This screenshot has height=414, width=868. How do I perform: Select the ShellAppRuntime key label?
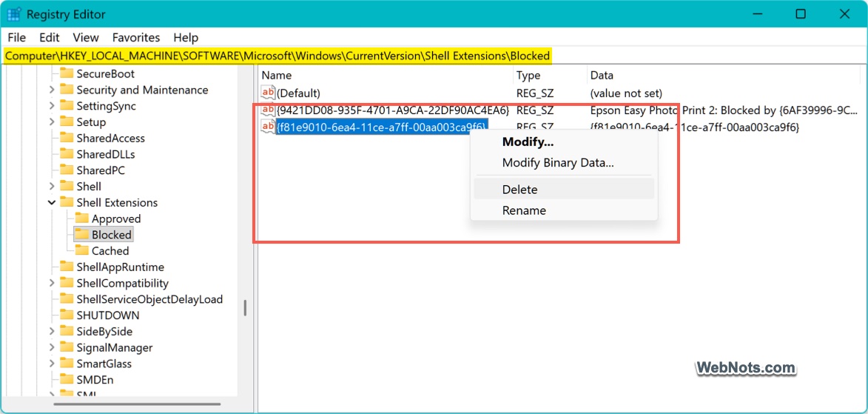120,267
